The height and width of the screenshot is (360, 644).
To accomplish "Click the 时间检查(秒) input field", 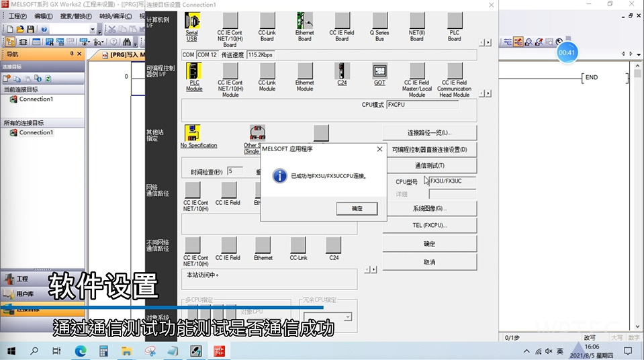I will (x=235, y=171).
